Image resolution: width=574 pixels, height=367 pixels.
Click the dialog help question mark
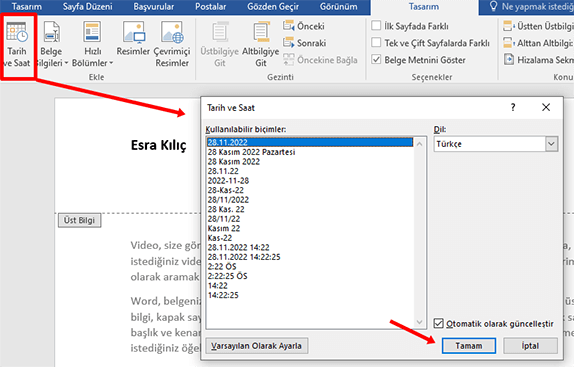(513, 108)
